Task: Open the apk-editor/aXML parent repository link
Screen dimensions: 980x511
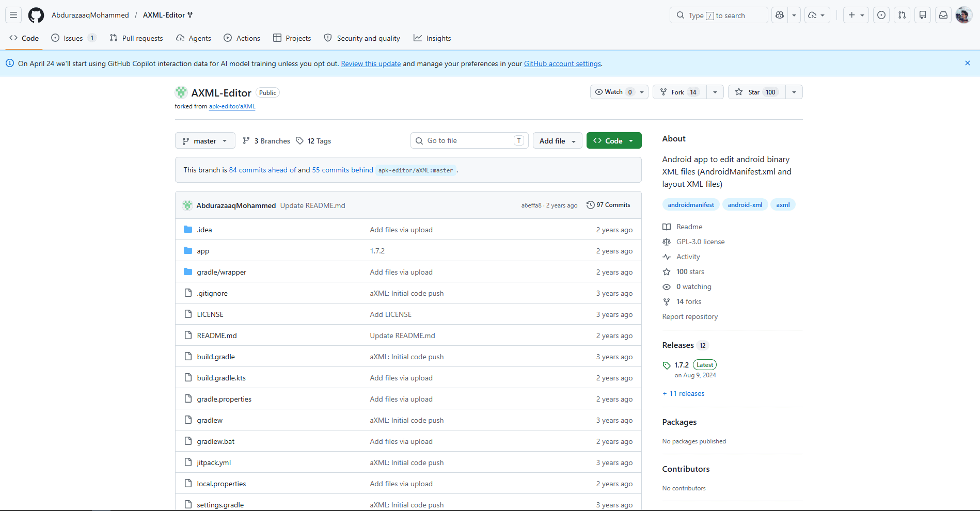Action: pos(232,106)
